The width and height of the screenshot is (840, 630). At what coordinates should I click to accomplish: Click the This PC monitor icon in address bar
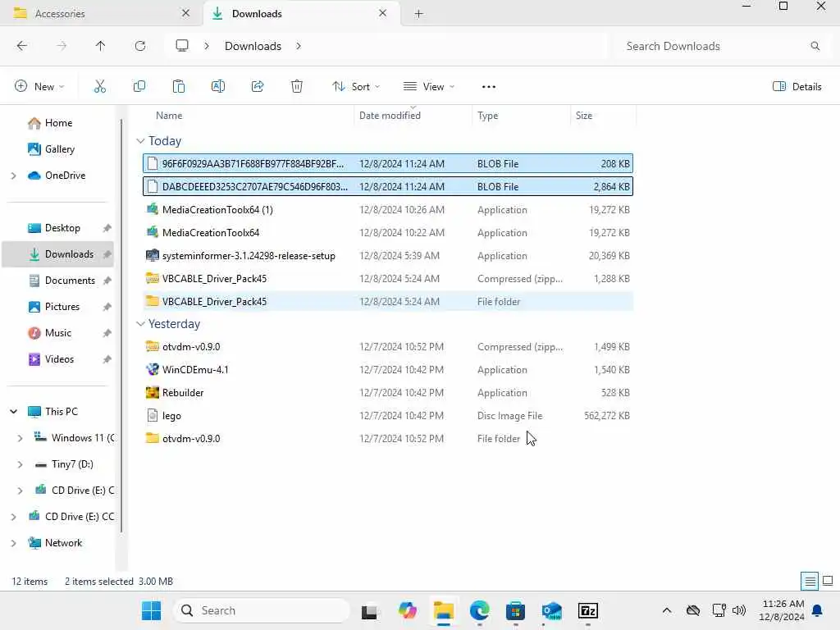point(182,46)
